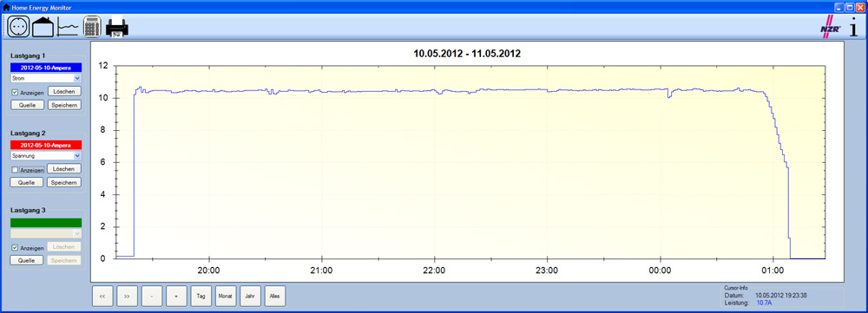
Task: Click the red Lastgang 2 color bar
Action: coord(46,145)
